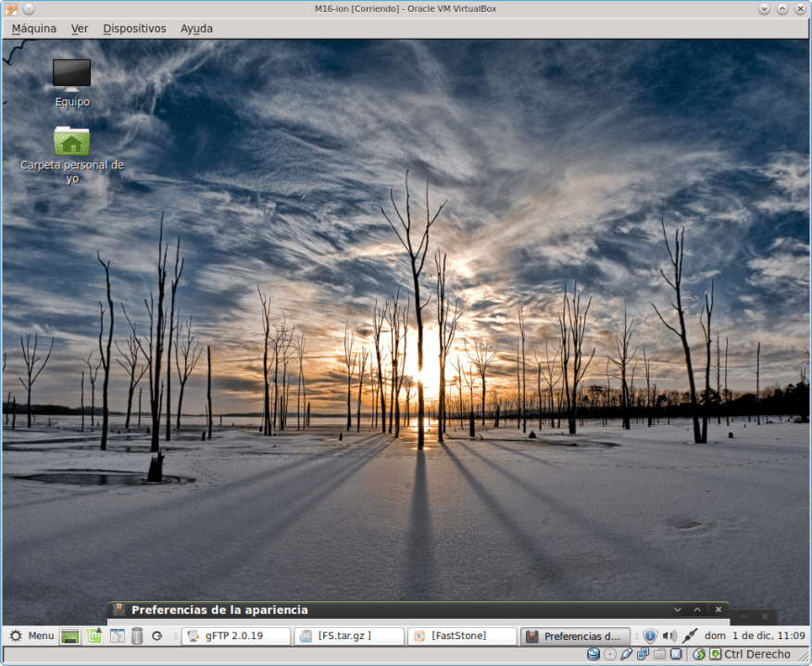The width and height of the screenshot is (812, 666).
Task: Click the update shield tray icon
Action: [x=650, y=636]
